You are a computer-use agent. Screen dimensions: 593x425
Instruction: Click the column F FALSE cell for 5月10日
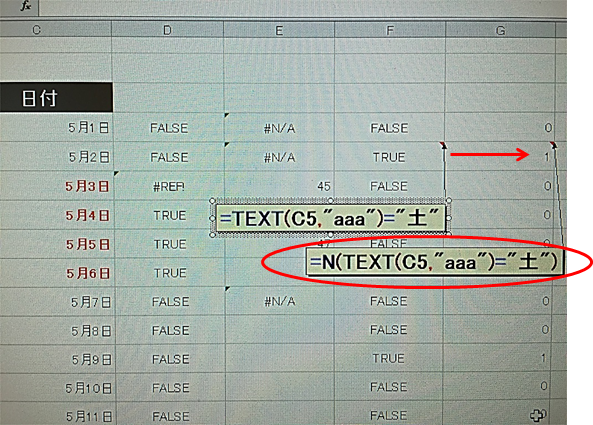388,387
